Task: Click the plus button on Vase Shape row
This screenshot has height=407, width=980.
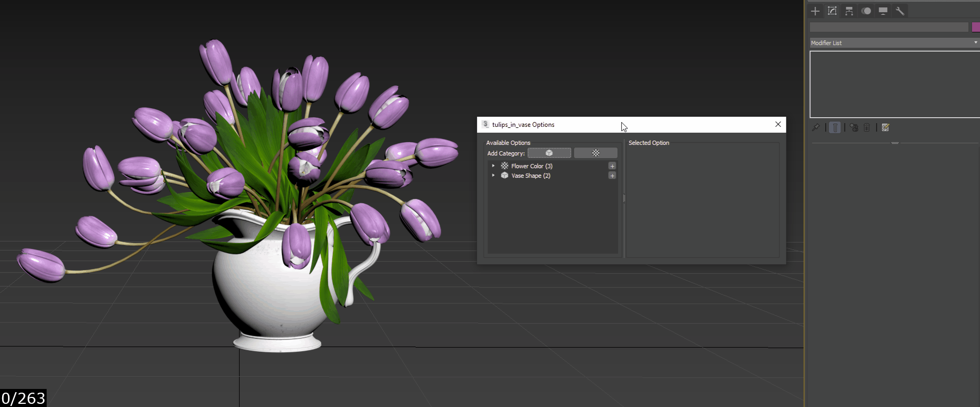Action: coord(612,176)
